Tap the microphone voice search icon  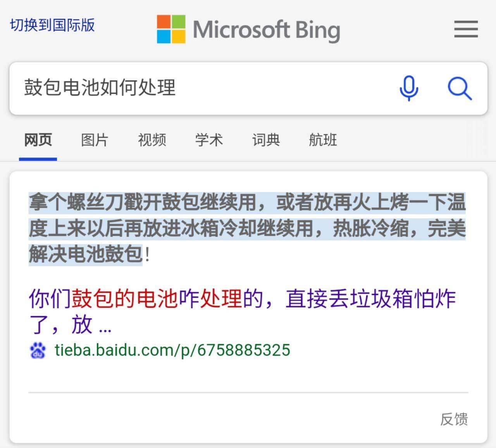coord(409,88)
